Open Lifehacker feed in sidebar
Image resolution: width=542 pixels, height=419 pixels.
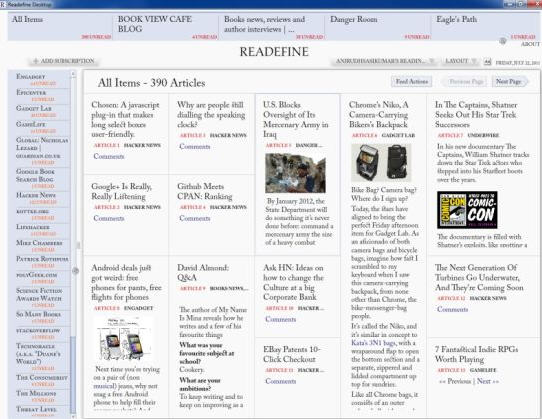[43, 230]
